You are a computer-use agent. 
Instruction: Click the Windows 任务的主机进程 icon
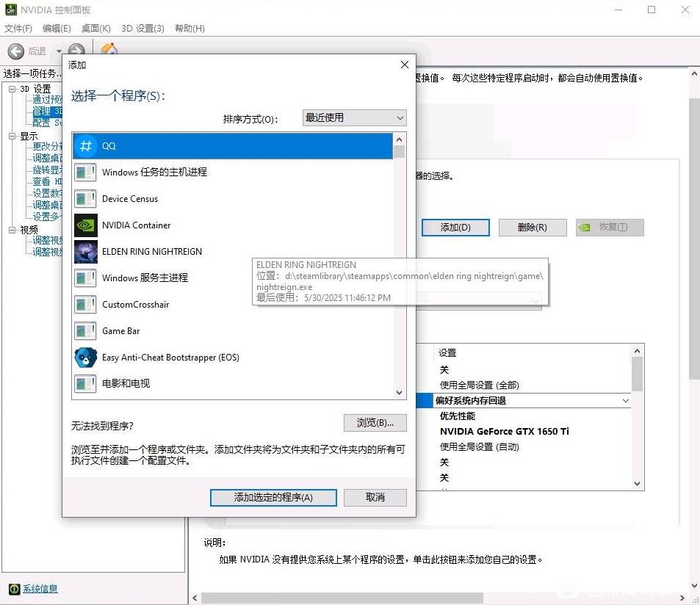[85, 173]
